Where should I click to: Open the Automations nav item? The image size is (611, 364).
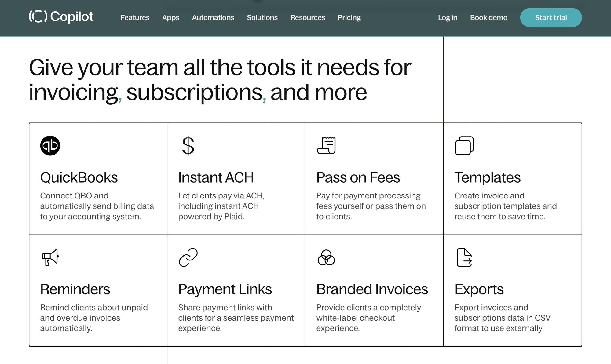click(x=213, y=18)
